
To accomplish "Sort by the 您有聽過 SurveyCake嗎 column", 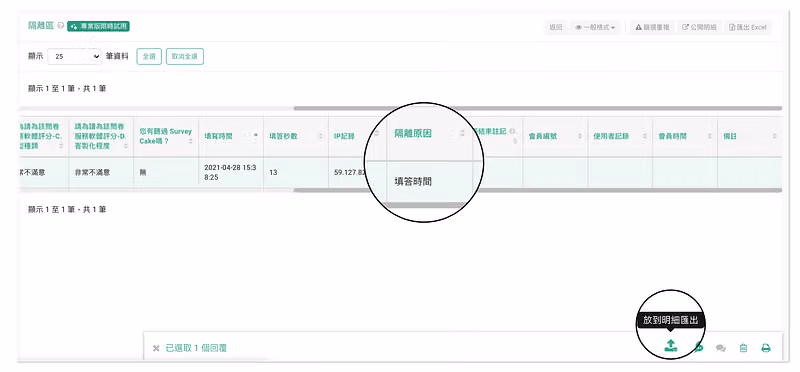I will (166, 136).
